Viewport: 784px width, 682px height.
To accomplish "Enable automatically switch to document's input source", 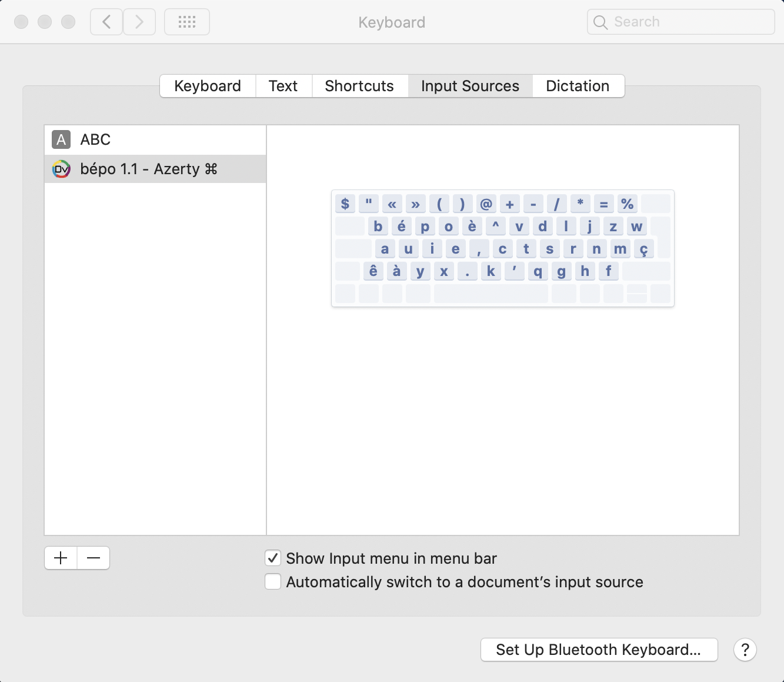I will tap(273, 581).
